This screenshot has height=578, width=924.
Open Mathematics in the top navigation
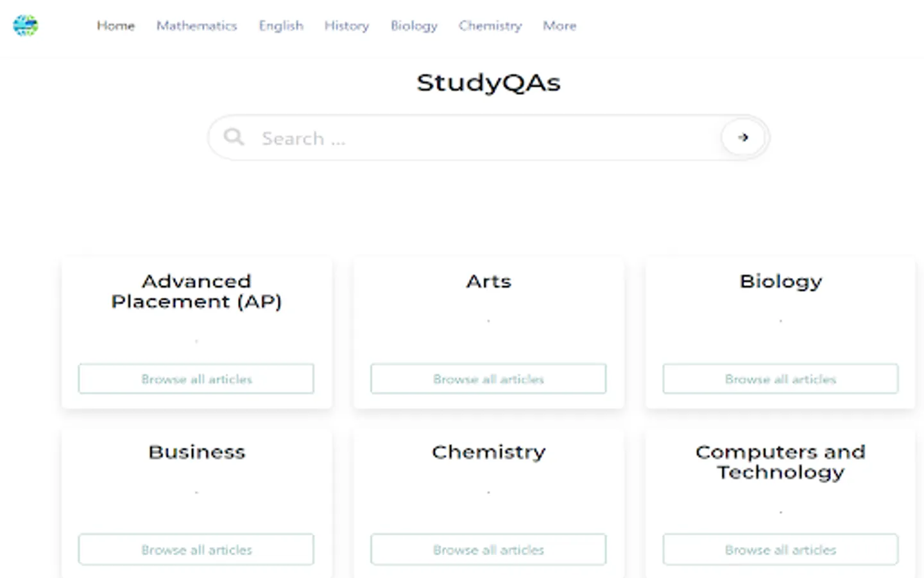(x=196, y=26)
